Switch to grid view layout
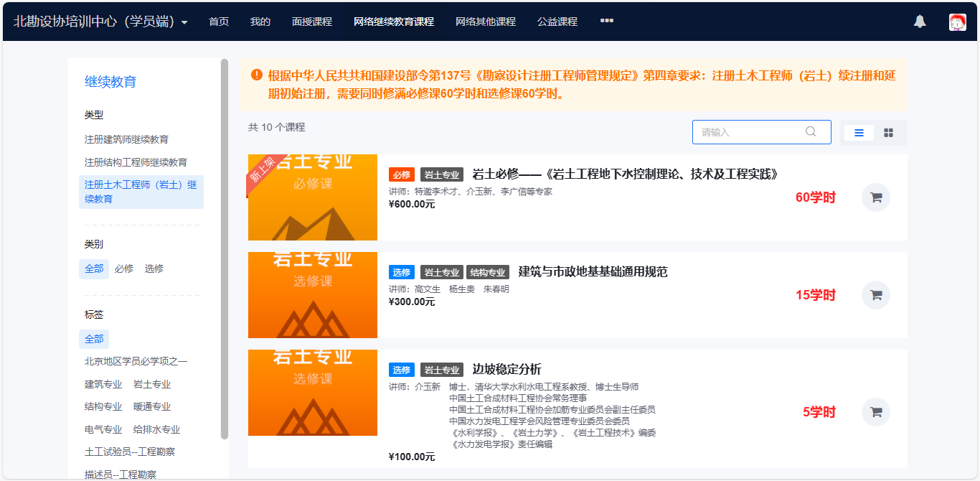The width and height of the screenshot is (980, 481). tap(888, 133)
